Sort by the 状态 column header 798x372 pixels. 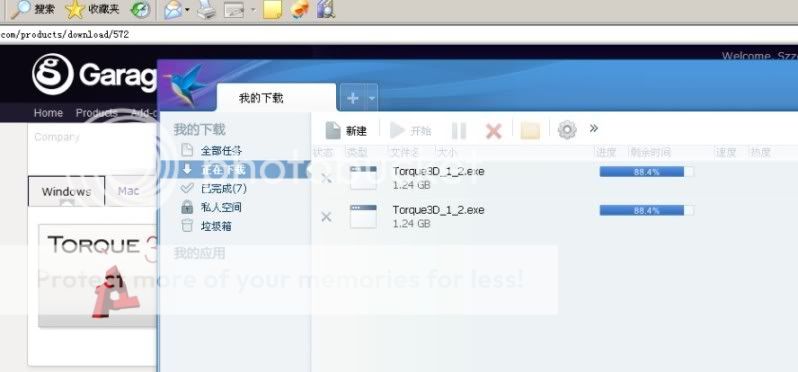point(323,152)
